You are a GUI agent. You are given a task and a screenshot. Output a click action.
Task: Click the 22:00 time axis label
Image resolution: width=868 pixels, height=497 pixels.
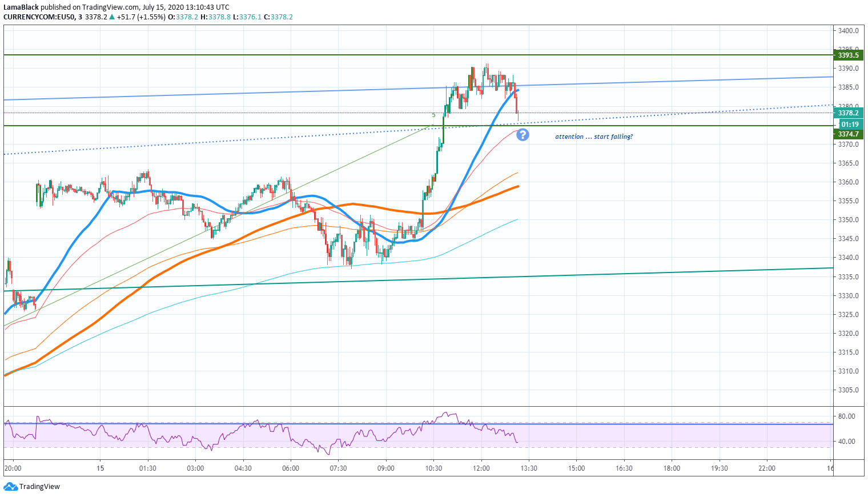click(767, 468)
